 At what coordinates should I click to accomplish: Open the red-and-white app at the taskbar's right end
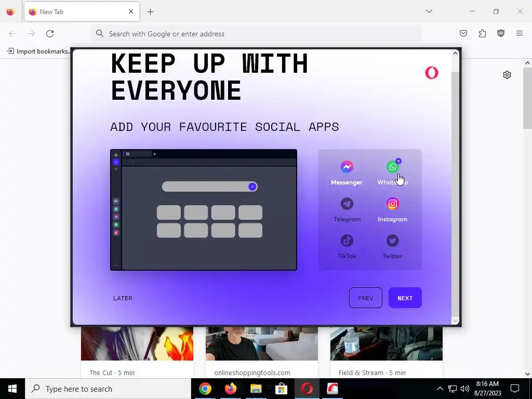click(x=332, y=389)
